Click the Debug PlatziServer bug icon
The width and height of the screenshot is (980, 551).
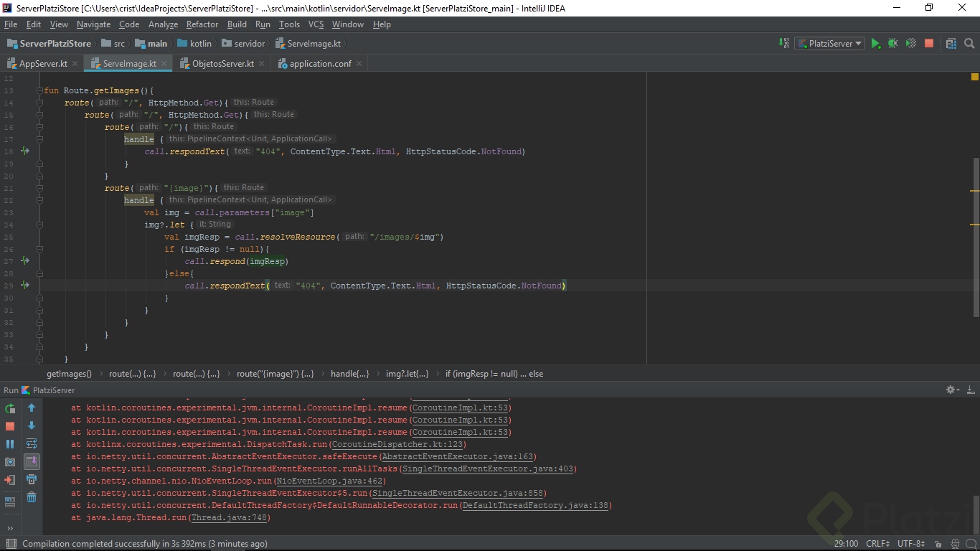892,44
